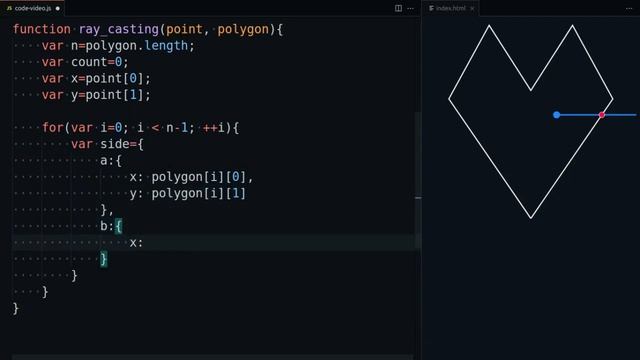Click the JS file icon on code-video.js tab

coord(9,8)
